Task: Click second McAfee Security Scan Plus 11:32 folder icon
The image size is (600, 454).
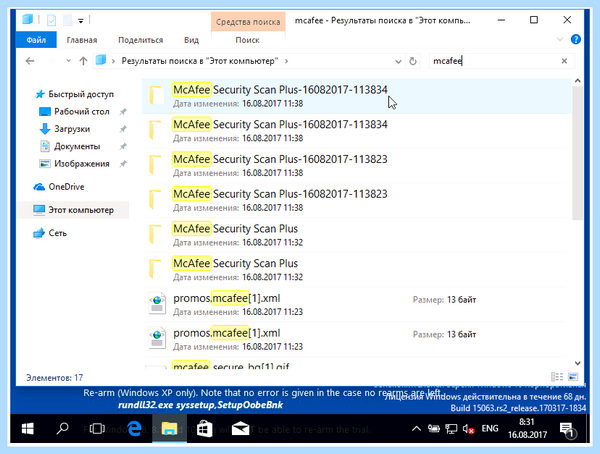Action: click(x=157, y=270)
